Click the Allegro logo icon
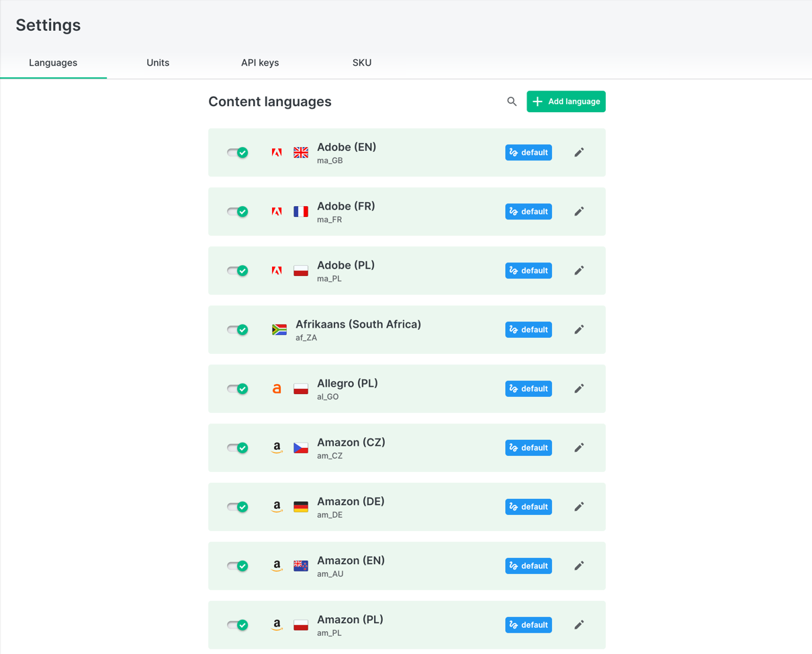This screenshot has height=654, width=812. (x=277, y=389)
